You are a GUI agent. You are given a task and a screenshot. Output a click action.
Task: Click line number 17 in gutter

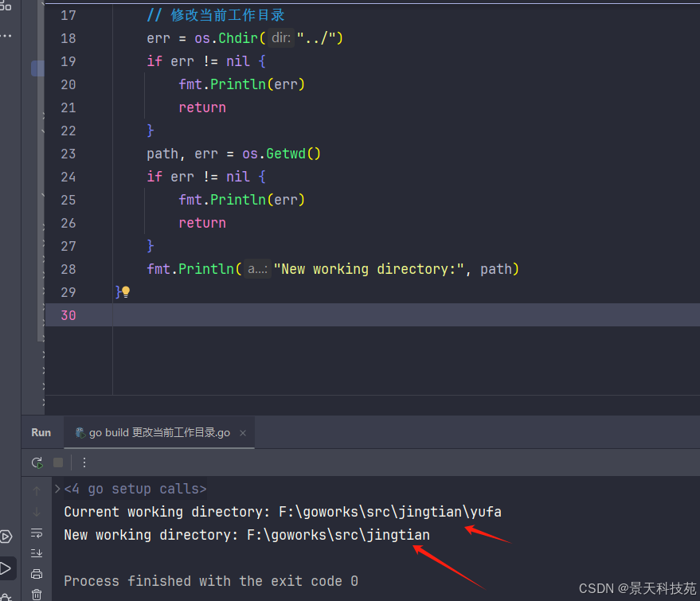click(68, 15)
